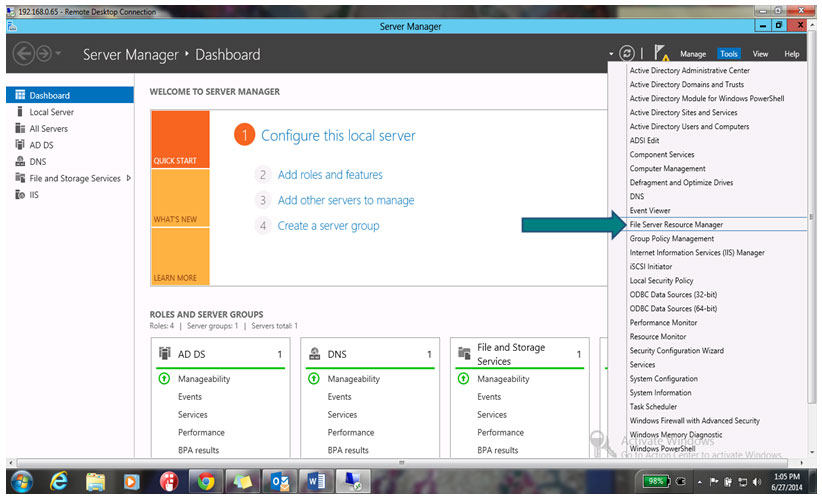Open AD DS tile Events
This screenshot has height=501, width=822.
click(190, 397)
